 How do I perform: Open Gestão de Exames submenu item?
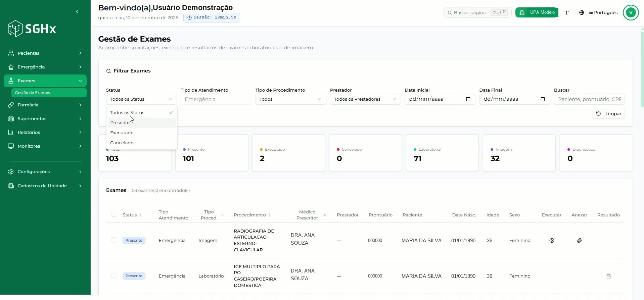49,93
